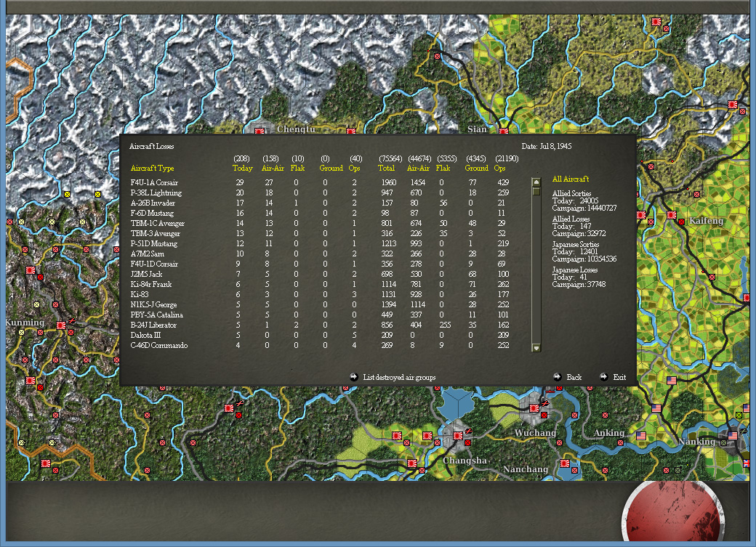Select the N1K5-J George row
756x547 pixels.
tap(320, 304)
